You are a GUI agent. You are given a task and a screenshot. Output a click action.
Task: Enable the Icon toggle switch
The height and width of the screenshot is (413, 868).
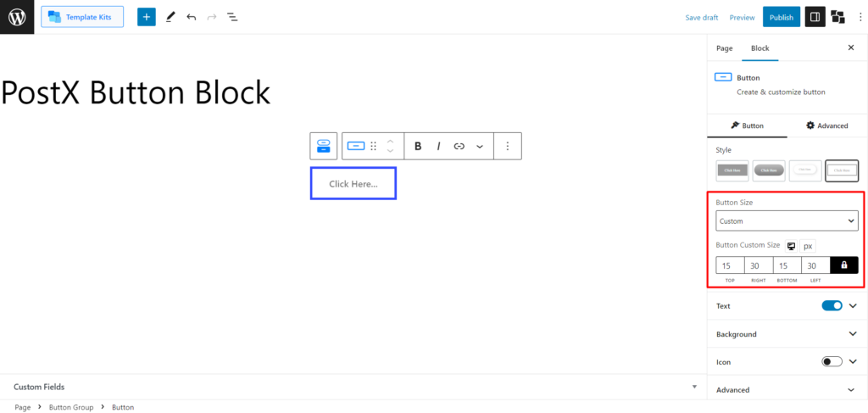(832, 361)
